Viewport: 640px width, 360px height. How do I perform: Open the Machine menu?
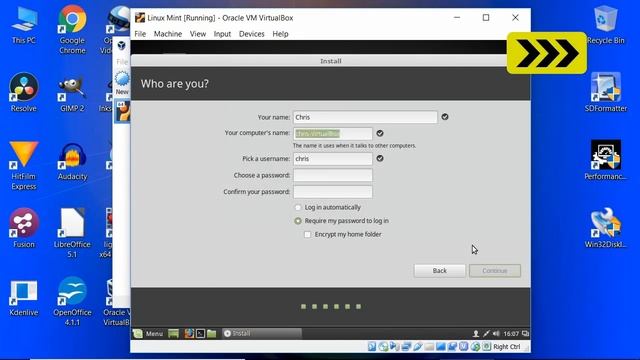coord(168,34)
